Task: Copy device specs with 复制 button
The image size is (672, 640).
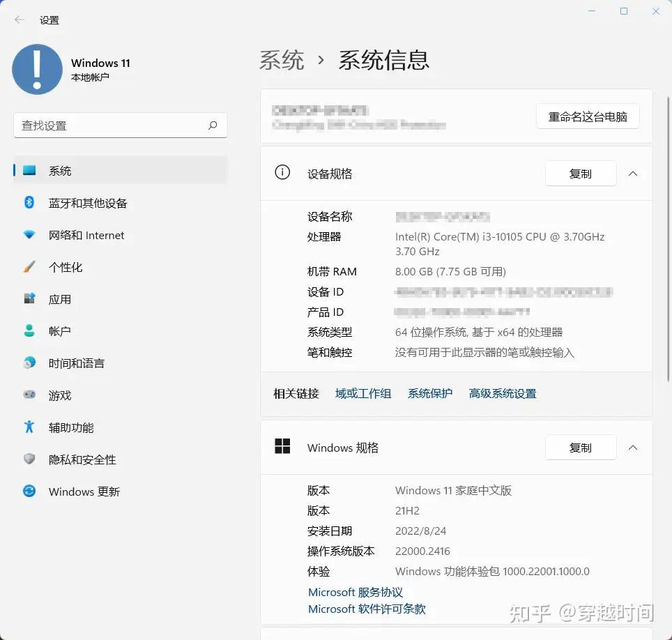Action: 581,174
